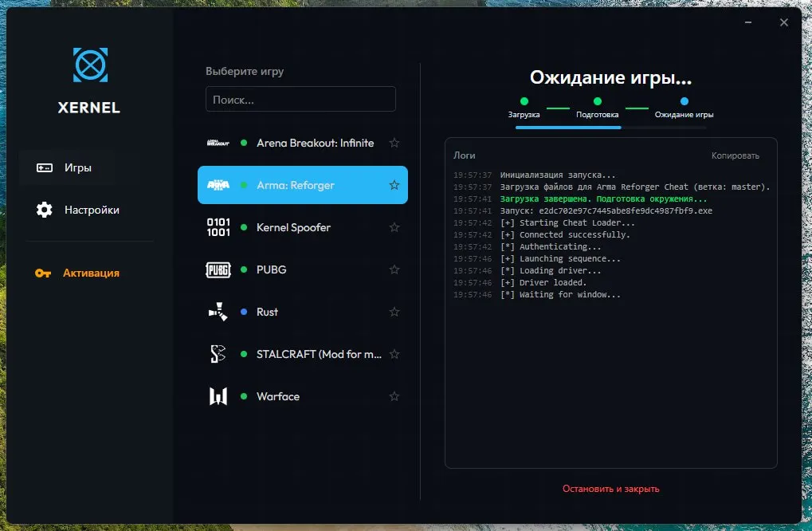Pick Rust from the game list
This screenshot has width=812, height=531.
point(303,312)
